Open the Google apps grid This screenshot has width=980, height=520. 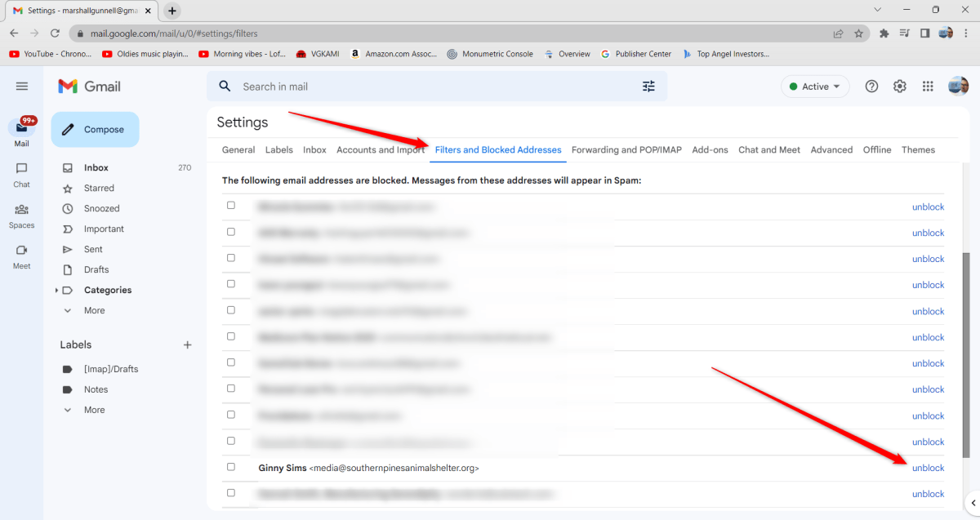(927, 86)
